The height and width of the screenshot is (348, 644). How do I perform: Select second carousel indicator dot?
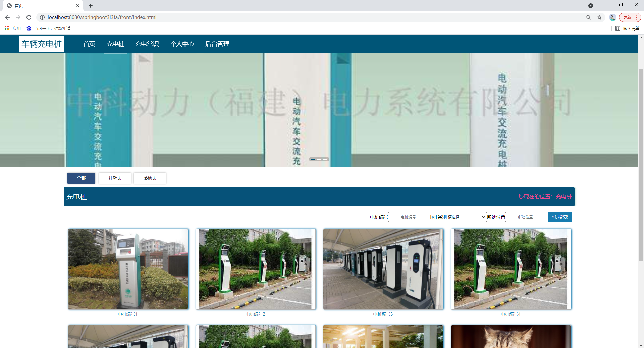point(319,159)
